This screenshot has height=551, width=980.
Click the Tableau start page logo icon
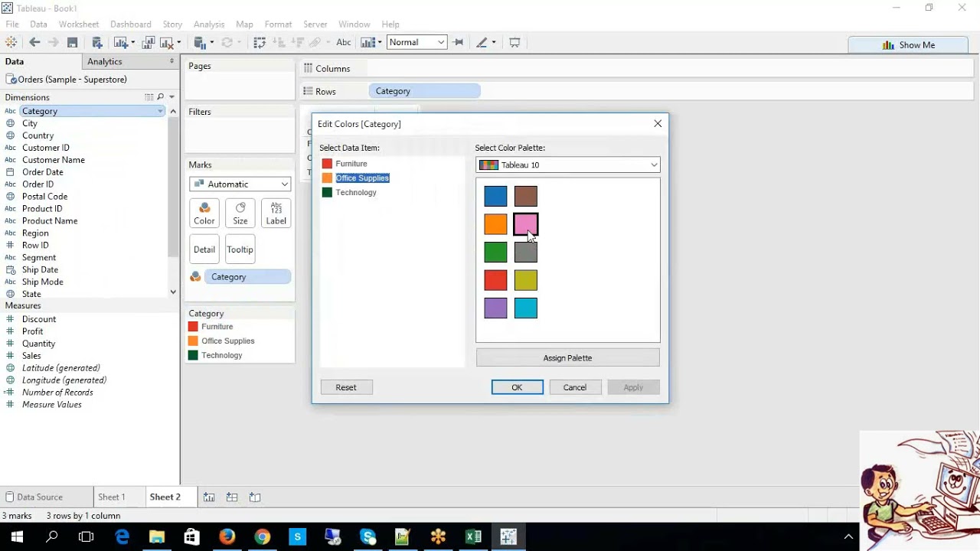pyautogui.click(x=11, y=43)
